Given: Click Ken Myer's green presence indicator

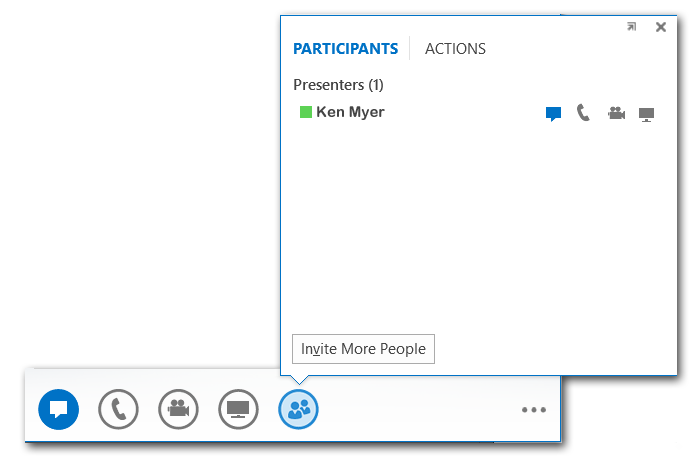Looking at the screenshot, I should coord(306,112).
